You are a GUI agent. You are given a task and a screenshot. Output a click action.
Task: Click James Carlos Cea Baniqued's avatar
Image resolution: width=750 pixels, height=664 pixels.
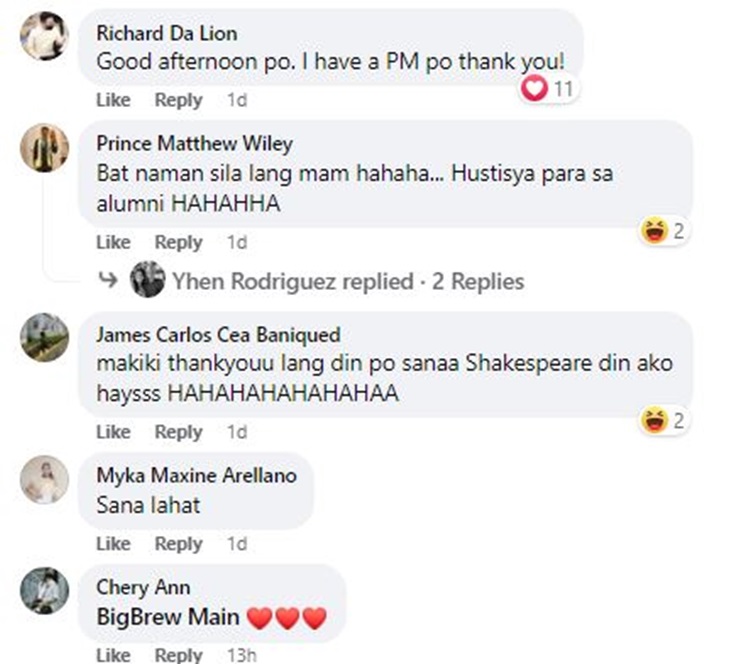click(45, 338)
